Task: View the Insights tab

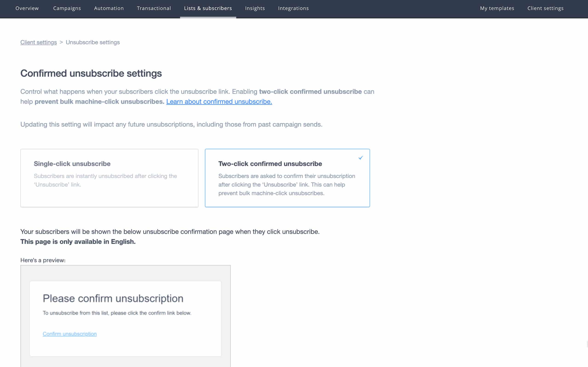Action: pyautogui.click(x=255, y=8)
